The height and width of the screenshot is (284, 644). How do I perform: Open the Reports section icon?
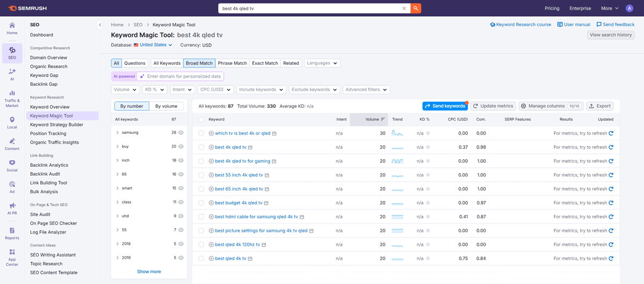point(12,233)
